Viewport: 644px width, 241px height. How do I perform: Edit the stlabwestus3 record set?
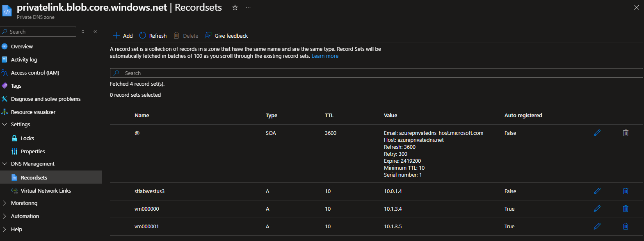tap(597, 191)
